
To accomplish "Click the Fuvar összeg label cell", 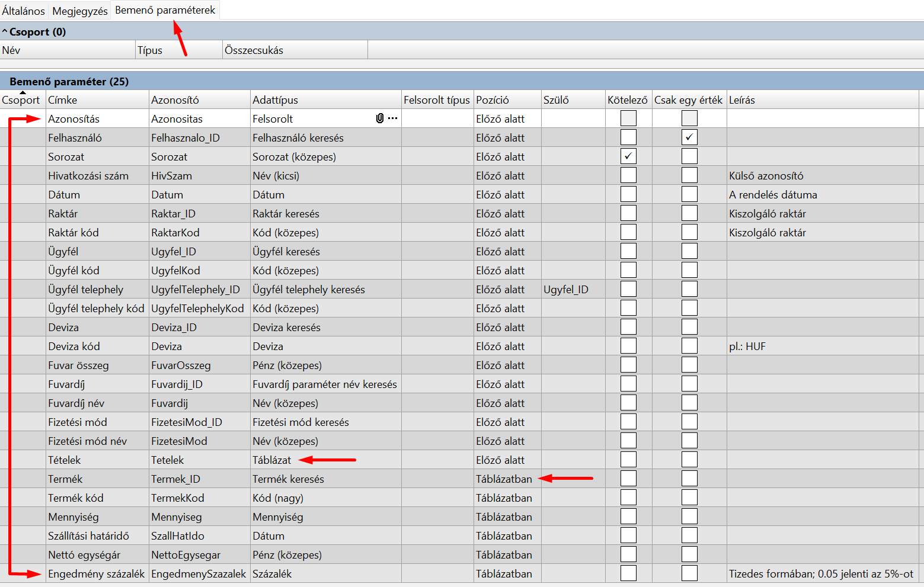I will pos(97,365).
